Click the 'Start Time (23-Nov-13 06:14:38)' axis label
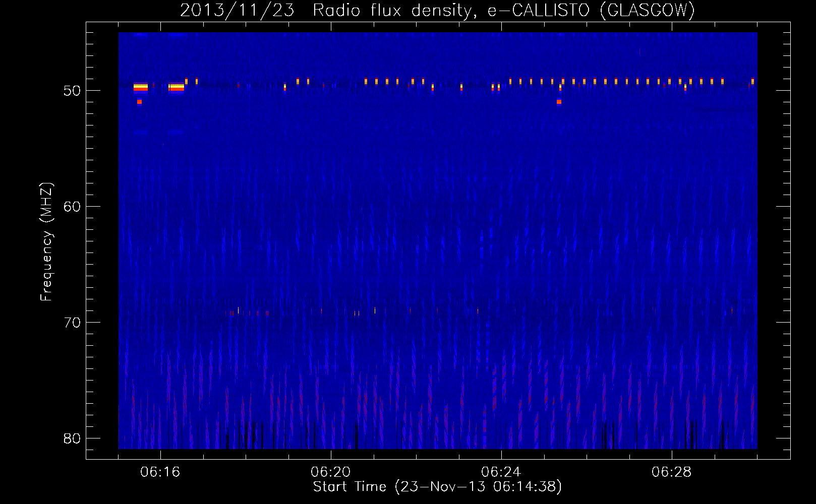The width and height of the screenshot is (816, 504). point(437,487)
